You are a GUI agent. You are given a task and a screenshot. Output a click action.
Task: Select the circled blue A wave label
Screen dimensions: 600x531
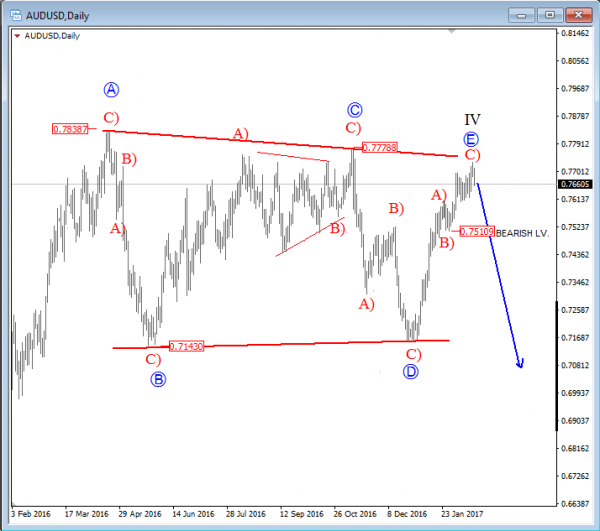[111, 90]
